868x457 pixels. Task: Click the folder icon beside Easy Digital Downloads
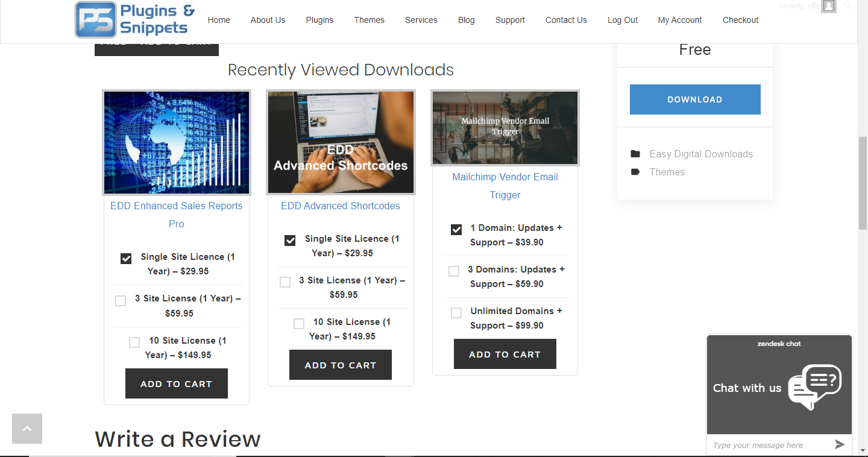[x=635, y=154]
